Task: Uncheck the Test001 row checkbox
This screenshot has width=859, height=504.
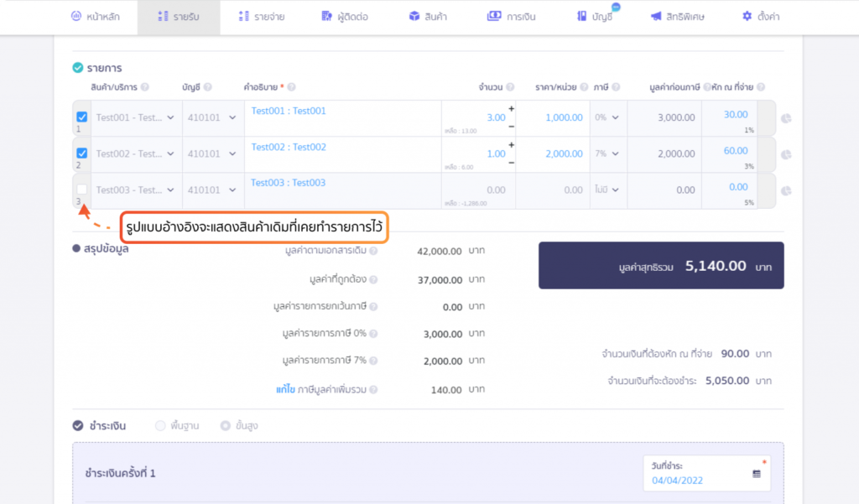Action: 81,117
